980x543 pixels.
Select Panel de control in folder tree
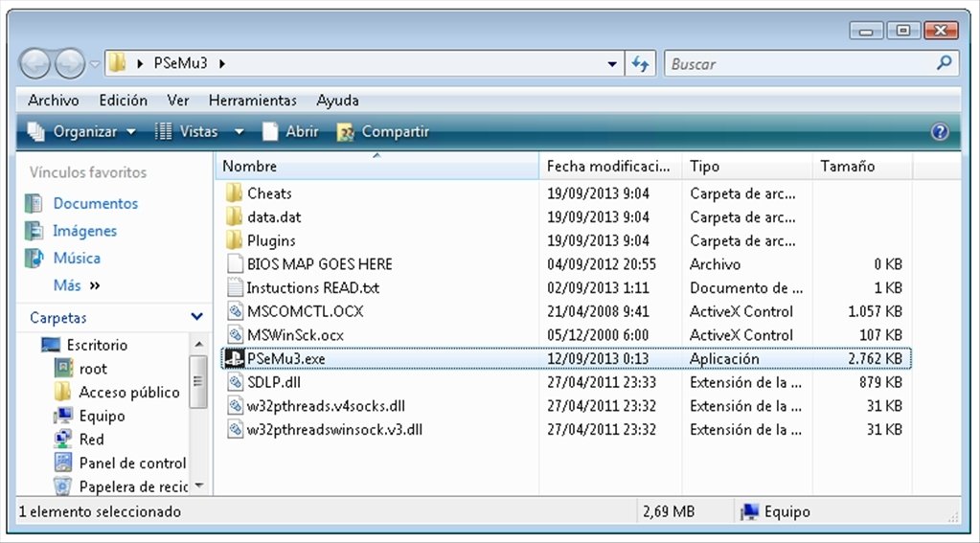coord(132,463)
